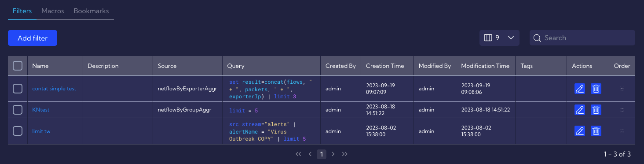Edit the contat simple test filter
Screen dimensions: 644x164
click(580, 89)
